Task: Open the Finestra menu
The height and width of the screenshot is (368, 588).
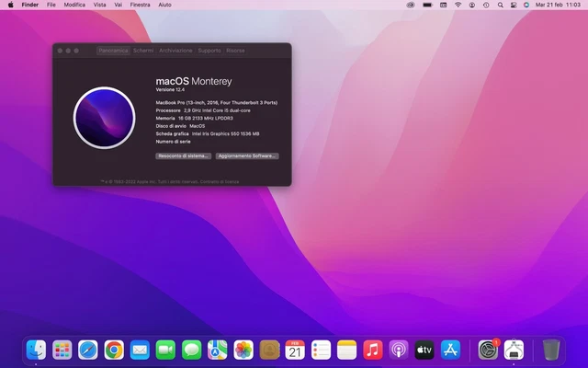Action: tap(140, 5)
